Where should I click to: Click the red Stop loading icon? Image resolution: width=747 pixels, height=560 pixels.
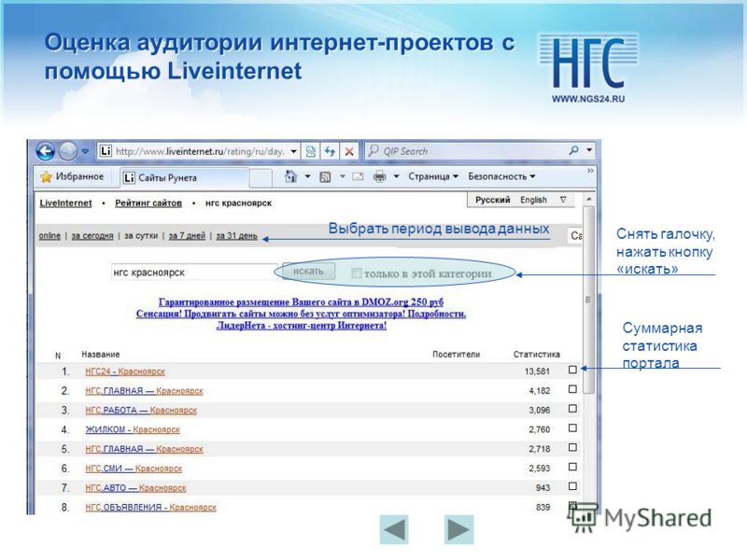point(349,151)
